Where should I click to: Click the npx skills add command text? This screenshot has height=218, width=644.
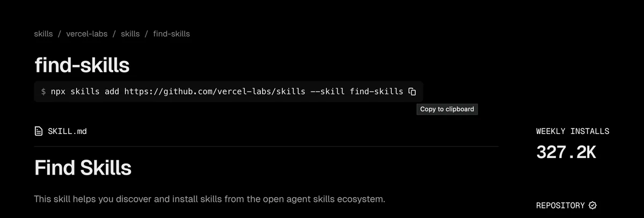85,92
